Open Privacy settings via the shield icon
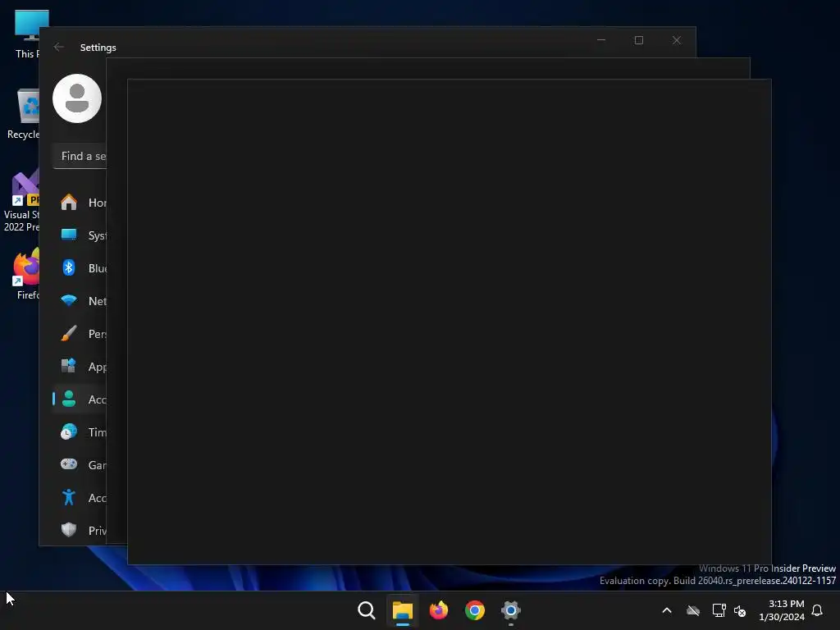 pos(69,530)
